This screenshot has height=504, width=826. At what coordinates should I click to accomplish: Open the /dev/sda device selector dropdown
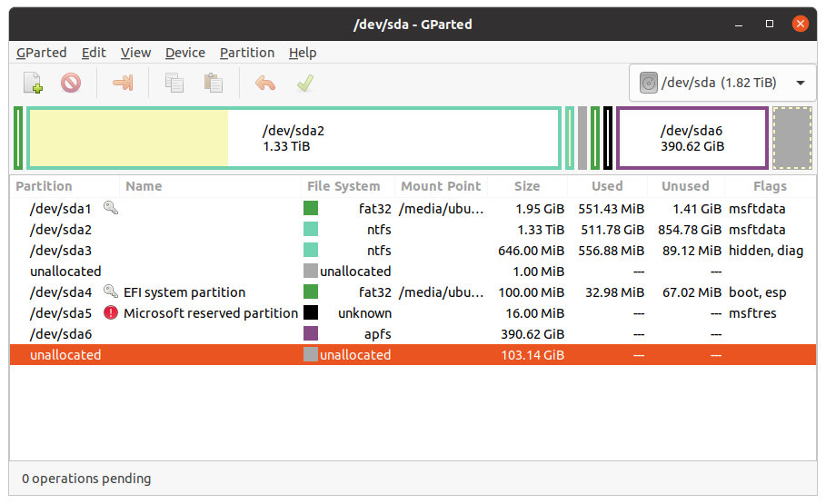pos(722,83)
